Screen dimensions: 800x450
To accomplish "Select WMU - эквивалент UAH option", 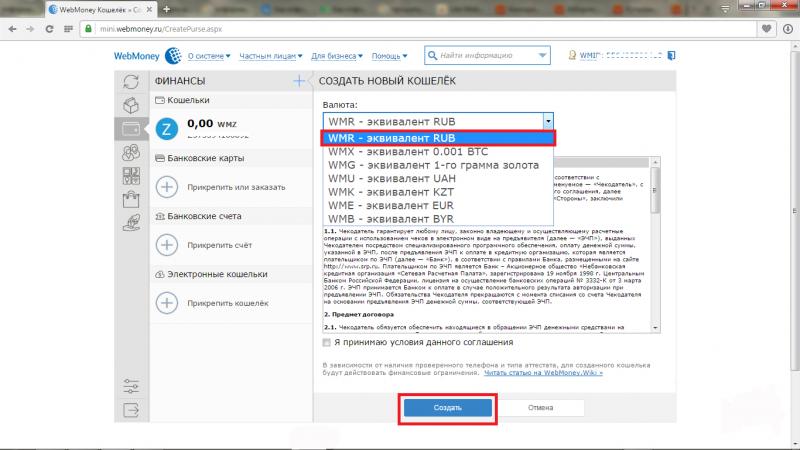I will [x=438, y=179].
